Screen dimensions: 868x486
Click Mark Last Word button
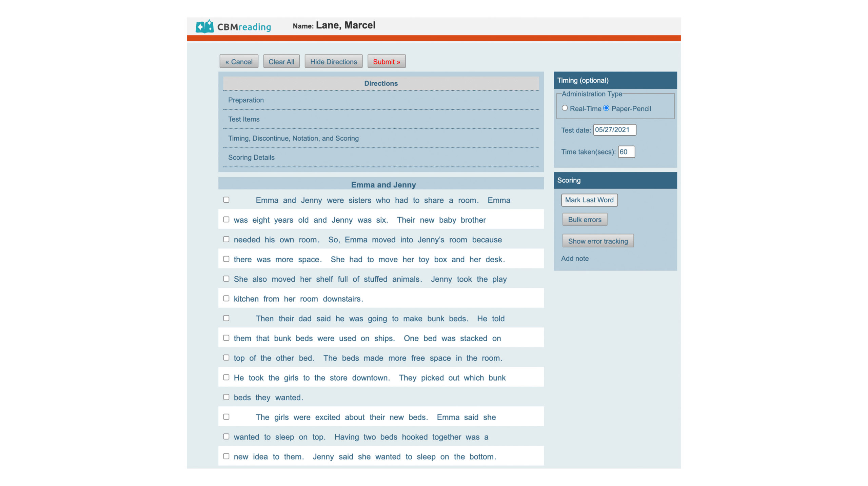click(x=589, y=200)
